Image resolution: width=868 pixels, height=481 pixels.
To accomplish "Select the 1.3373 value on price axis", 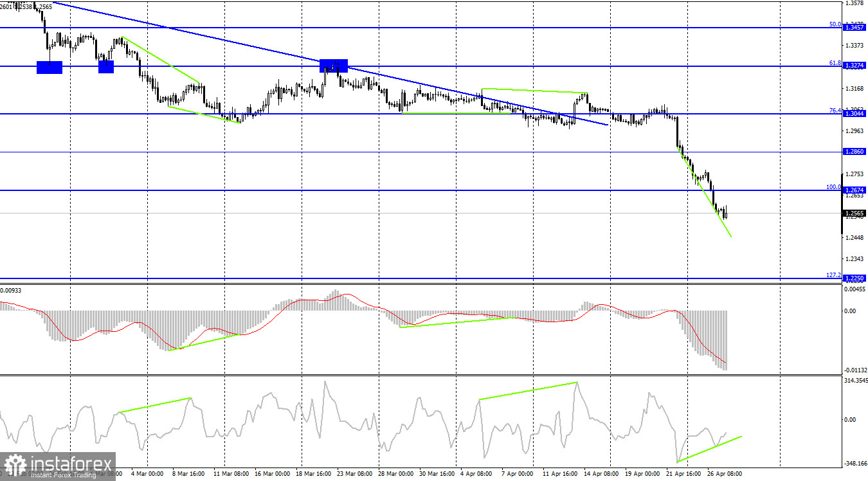I will point(855,46).
